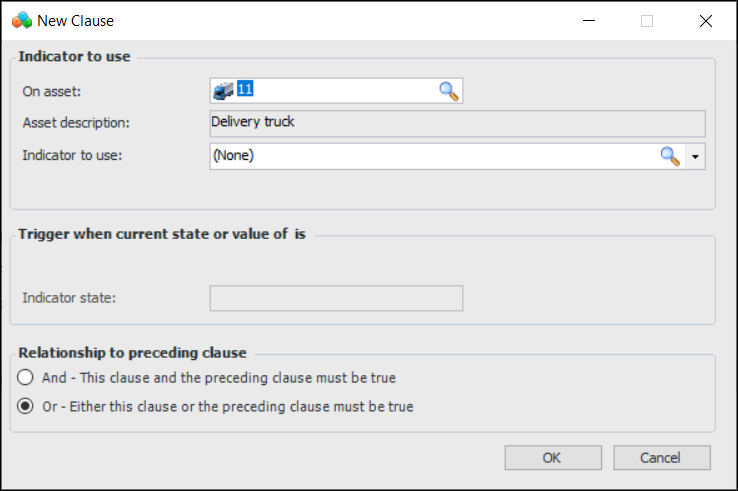Select the Or relationship radio button
The width and height of the screenshot is (738, 491).
(x=25, y=407)
